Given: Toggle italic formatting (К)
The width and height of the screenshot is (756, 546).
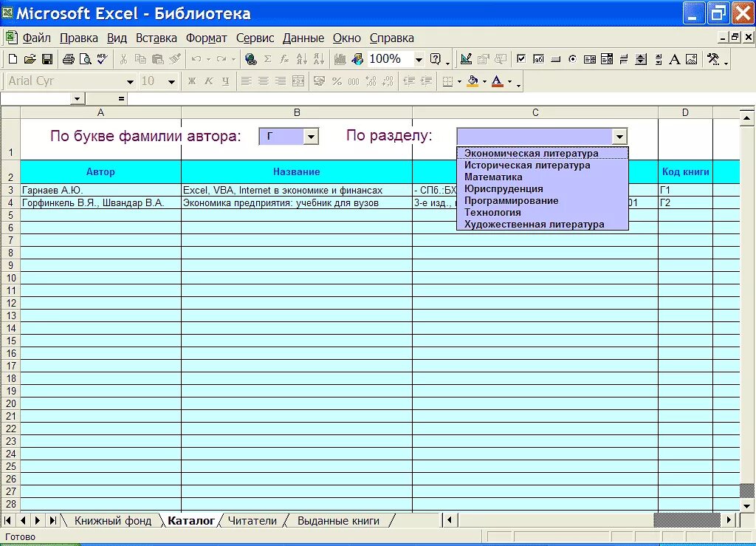Looking at the screenshot, I should click(209, 81).
